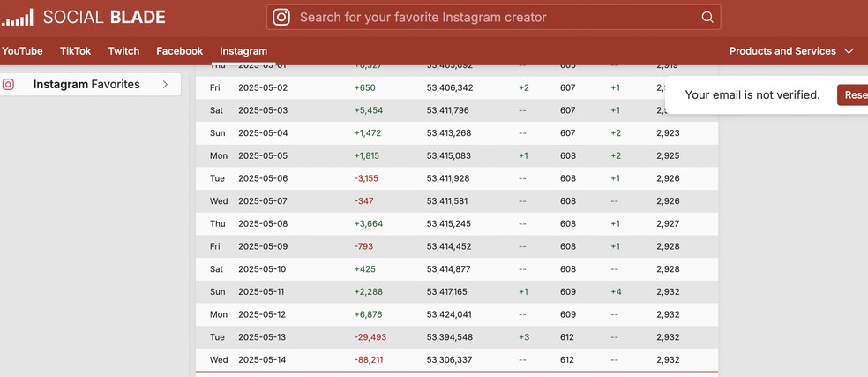Click the Social Blade bar-chart logo icon
The height and width of the screenshot is (377, 868).
tap(18, 17)
